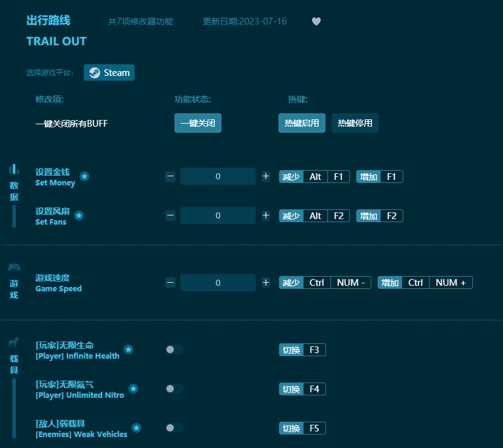Toggle the [Player] Unlimited Nitro switch
Viewport: 503px width, 448px height.
click(x=174, y=389)
